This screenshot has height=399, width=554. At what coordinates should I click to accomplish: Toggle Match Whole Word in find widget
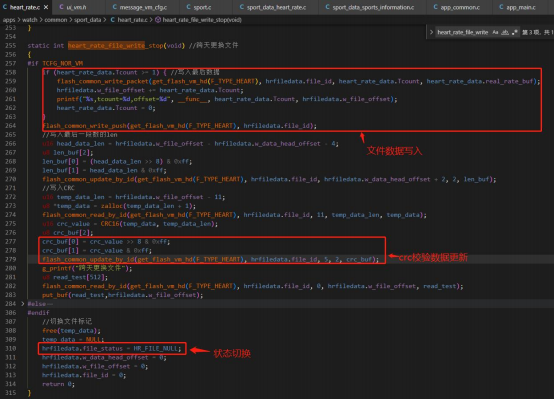[505, 32]
